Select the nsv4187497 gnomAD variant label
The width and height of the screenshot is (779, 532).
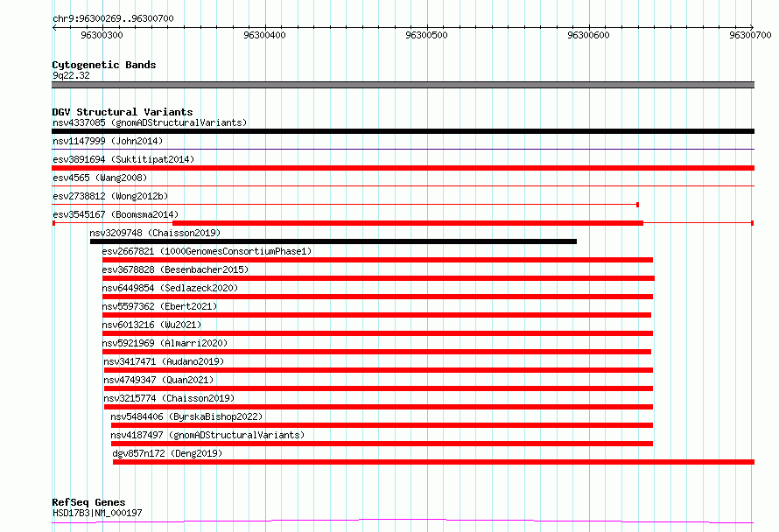point(207,435)
